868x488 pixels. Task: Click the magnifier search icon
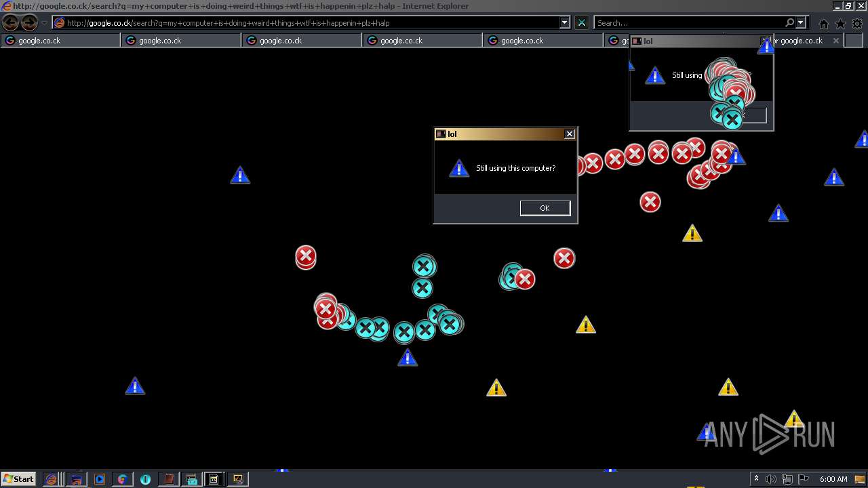pyautogui.click(x=789, y=22)
